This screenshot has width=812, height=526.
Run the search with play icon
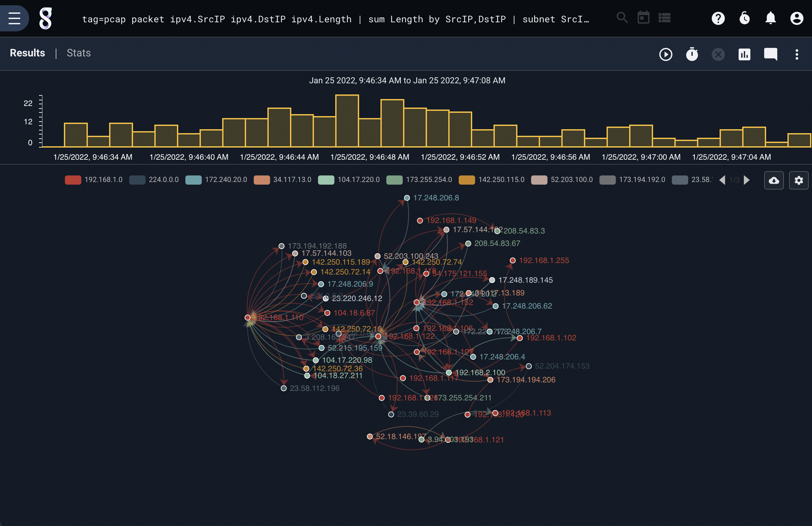pos(665,54)
